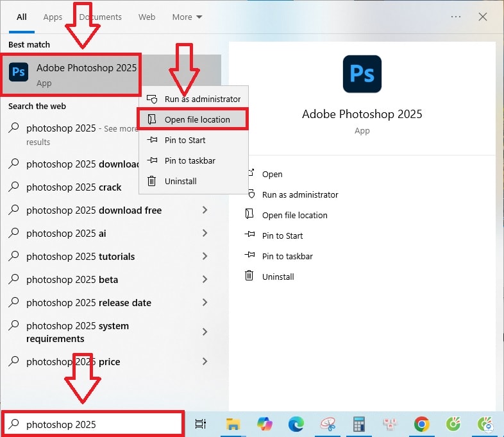The image size is (504, 437).
Task: Expand the More dropdown filter
Action: (x=187, y=17)
